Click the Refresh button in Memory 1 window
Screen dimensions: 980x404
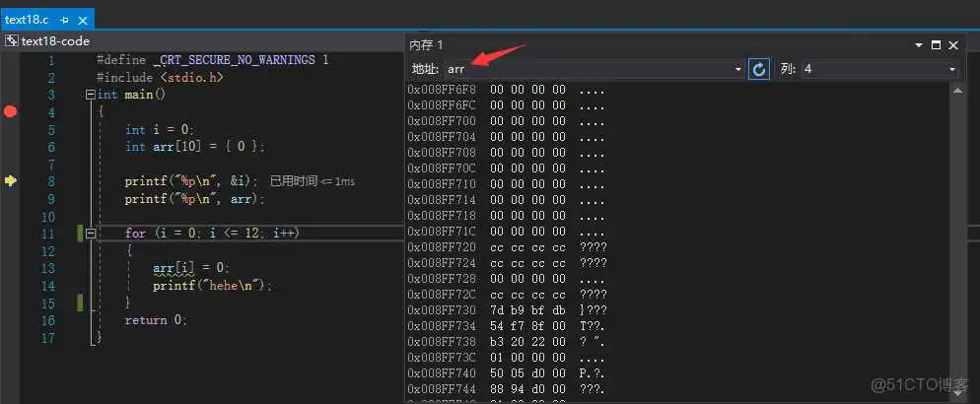[759, 69]
